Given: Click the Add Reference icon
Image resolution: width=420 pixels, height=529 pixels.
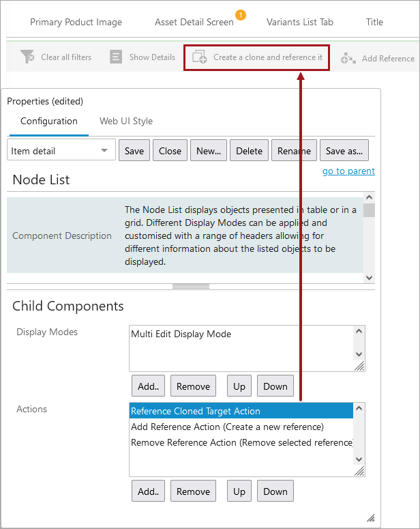Looking at the screenshot, I should click(348, 58).
